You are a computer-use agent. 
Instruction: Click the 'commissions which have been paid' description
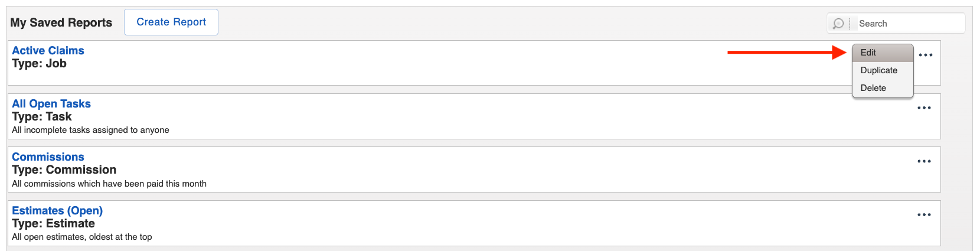click(x=94, y=184)
